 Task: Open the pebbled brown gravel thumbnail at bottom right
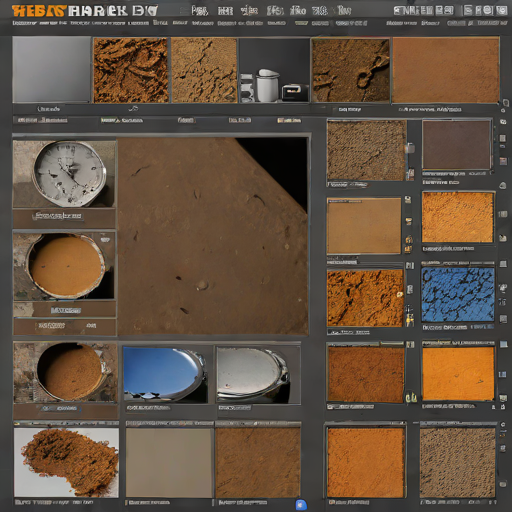(x=457, y=463)
